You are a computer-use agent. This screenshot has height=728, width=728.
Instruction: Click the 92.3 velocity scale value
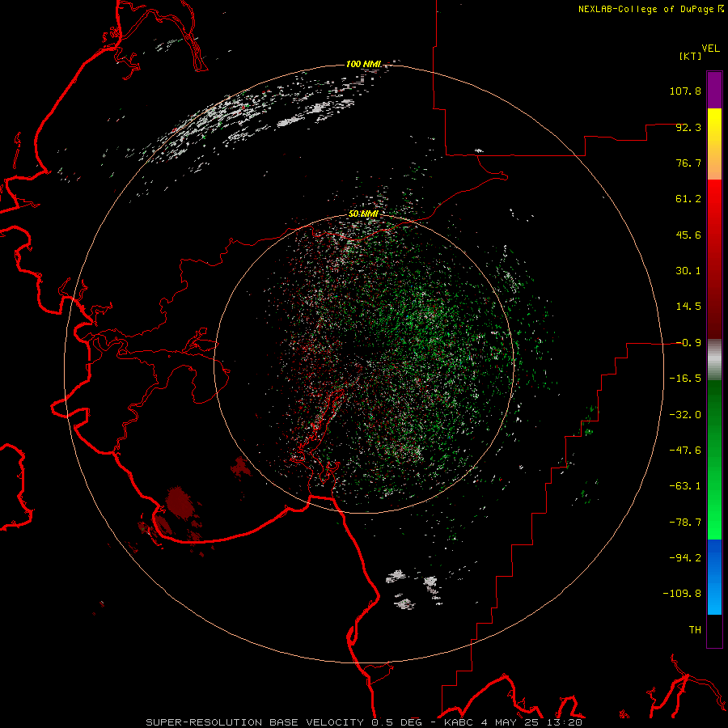688,127
